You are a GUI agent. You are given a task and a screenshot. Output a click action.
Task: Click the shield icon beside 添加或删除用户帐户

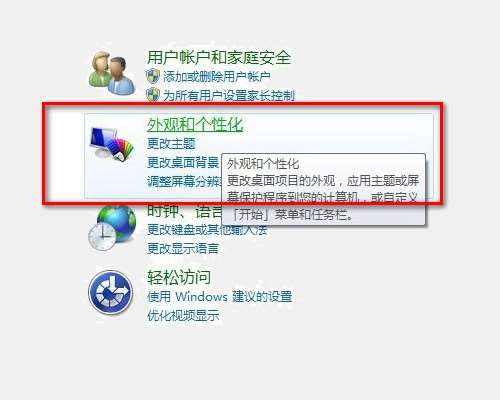[153, 76]
